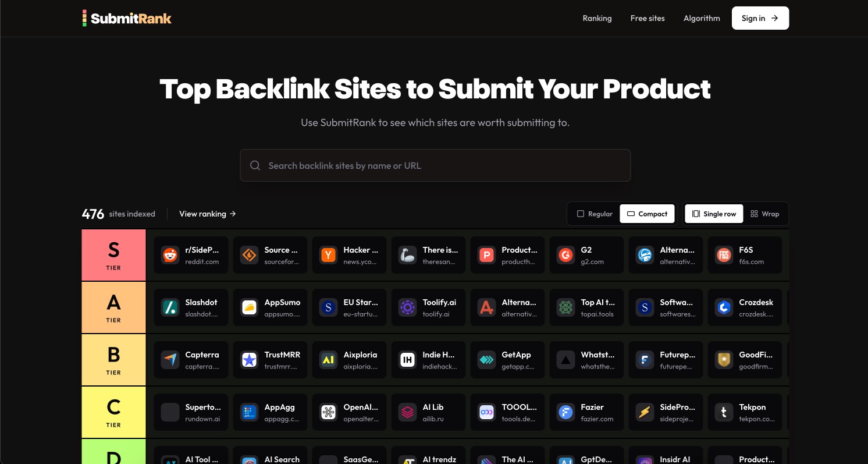Open the AlternativeTo card in S tier
868x464 pixels.
click(x=666, y=255)
